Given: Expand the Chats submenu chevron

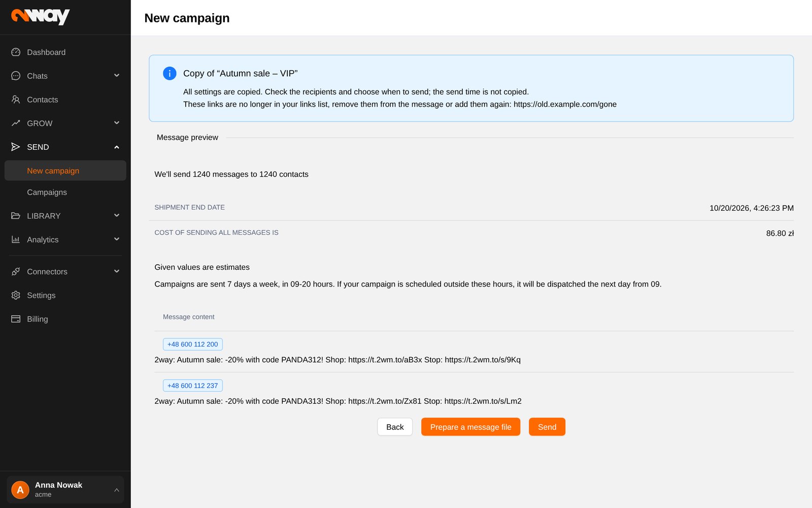Looking at the screenshot, I should point(117,76).
